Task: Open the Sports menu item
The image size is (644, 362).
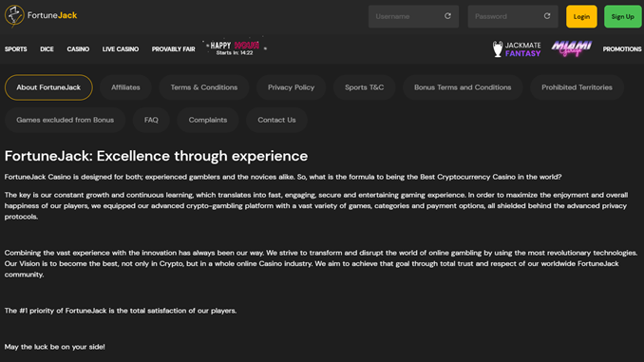Action: [x=15, y=48]
